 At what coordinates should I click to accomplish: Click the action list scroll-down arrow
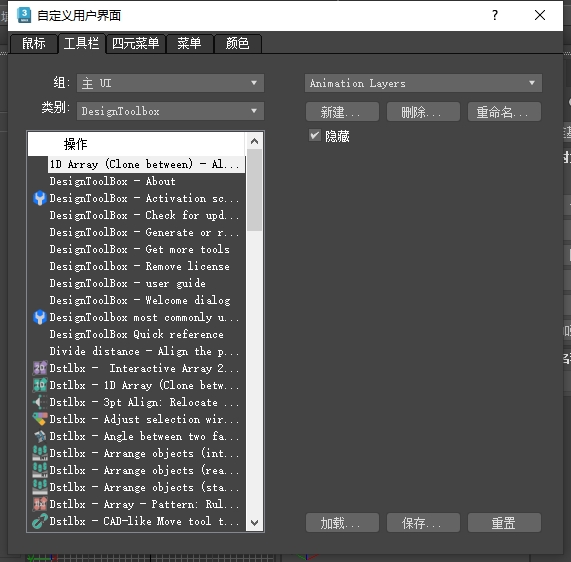255,523
